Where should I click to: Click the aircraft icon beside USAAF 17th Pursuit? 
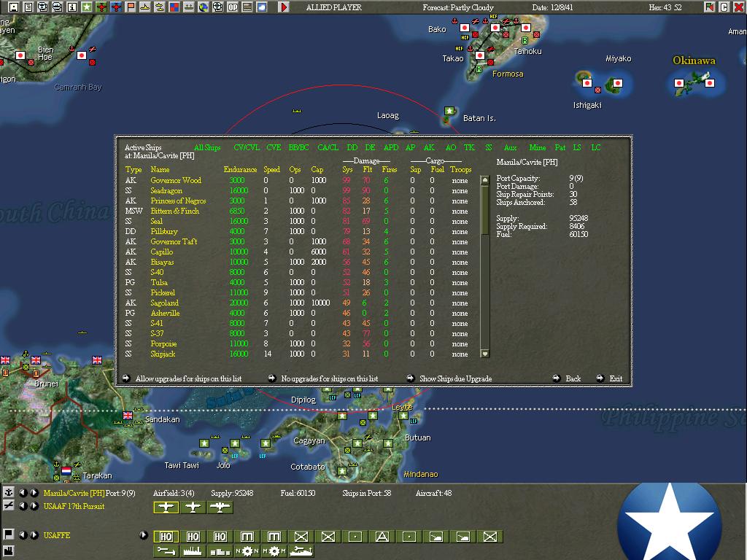click(x=8, y=506)
